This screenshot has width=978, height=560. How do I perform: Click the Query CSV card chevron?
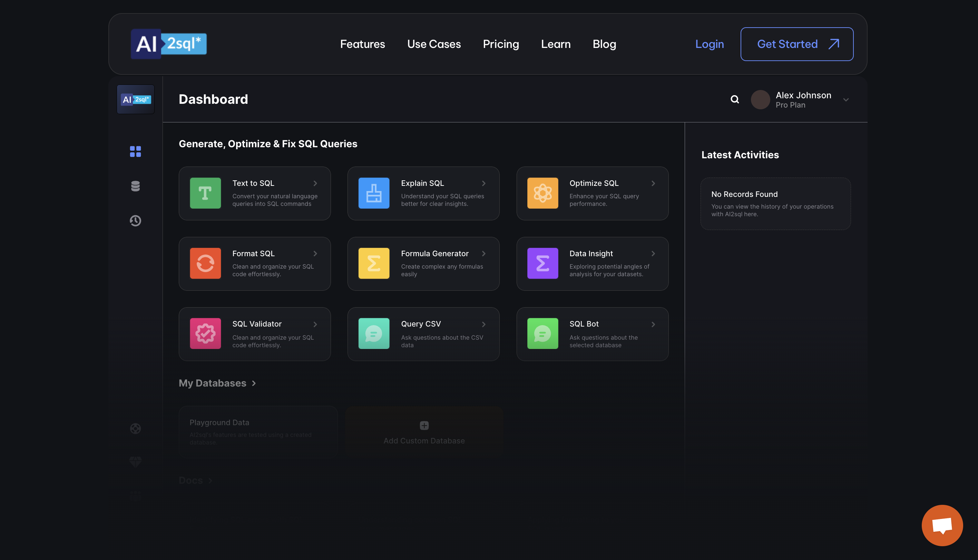pos(484,324)
